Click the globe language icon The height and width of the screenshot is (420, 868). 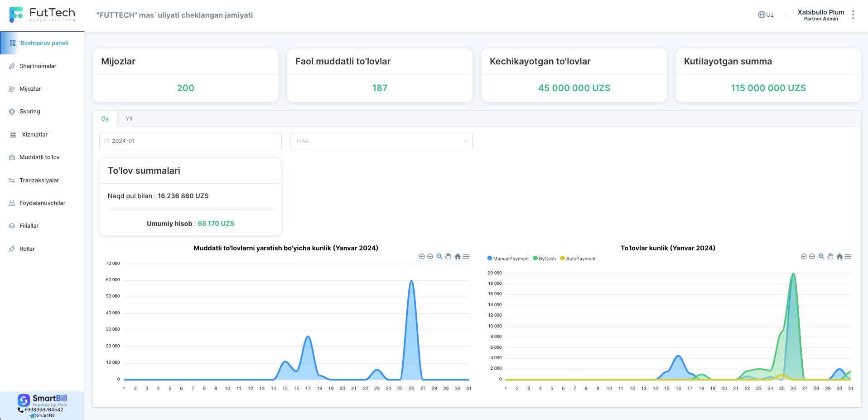pos(762,15)
